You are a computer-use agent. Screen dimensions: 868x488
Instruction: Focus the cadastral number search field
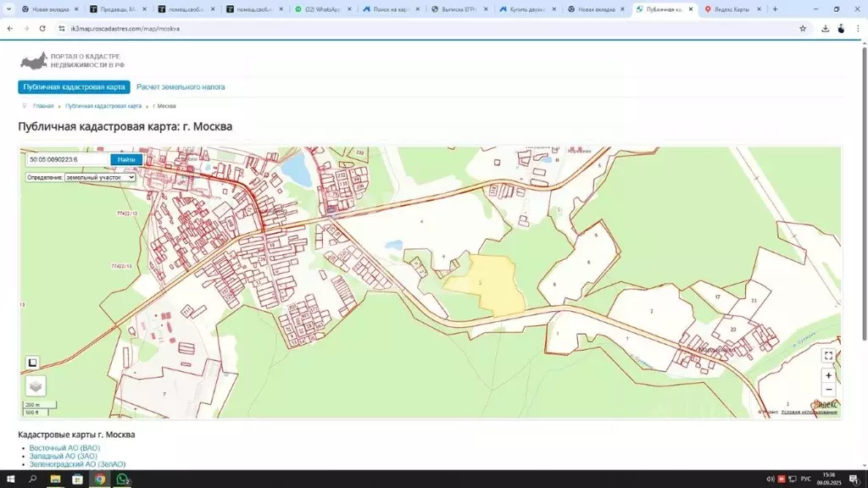(68, 159)
